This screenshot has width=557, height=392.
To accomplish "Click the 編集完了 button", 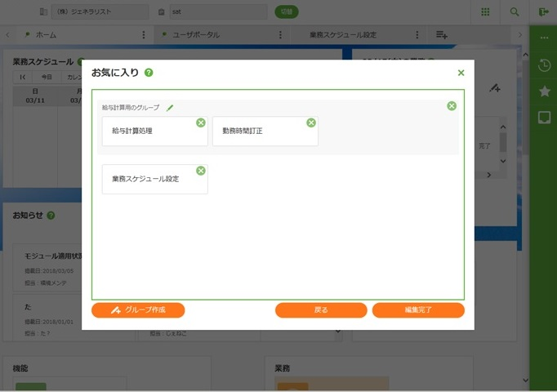I will click(x=418, y=310).
